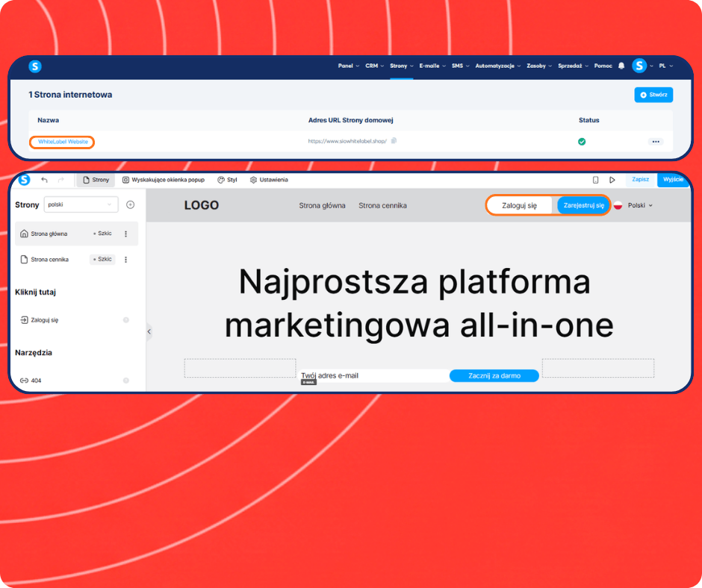Open the account avatar menu
This screenshot has height=588, width=702.
(639, 66)
